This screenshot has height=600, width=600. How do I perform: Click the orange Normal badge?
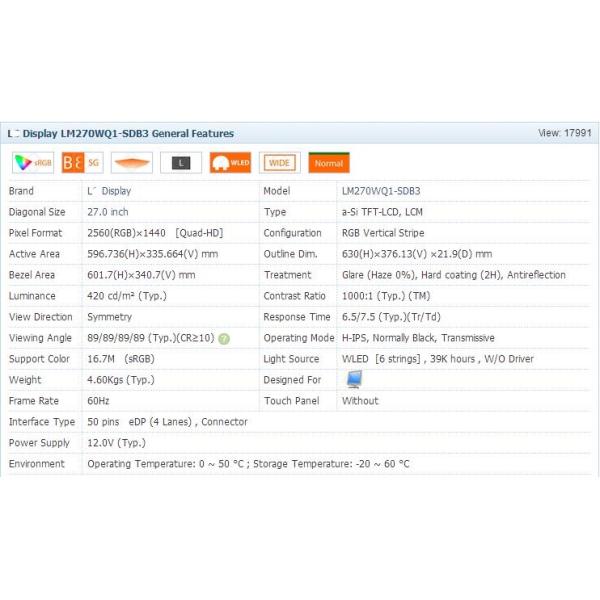(328, 163)
